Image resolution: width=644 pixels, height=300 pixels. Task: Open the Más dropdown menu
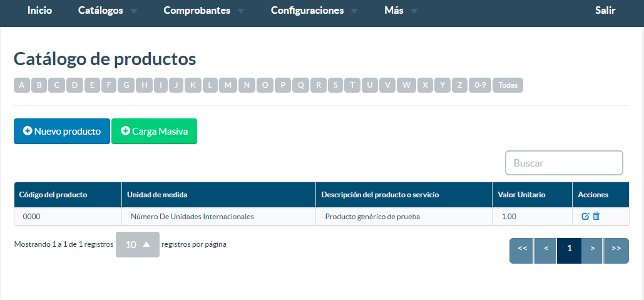point(401,11)
